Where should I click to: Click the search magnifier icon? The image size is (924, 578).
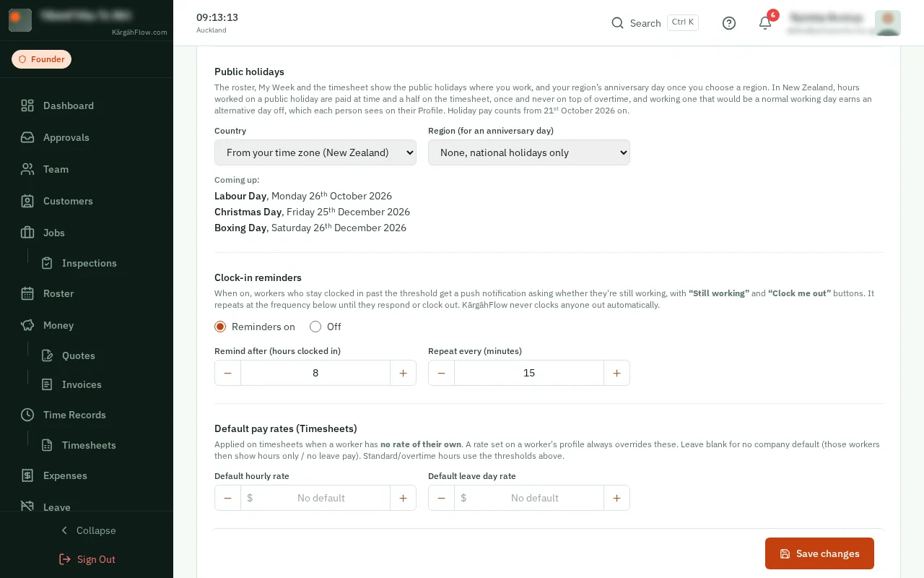pyautogui.click(x=617, y=23)
